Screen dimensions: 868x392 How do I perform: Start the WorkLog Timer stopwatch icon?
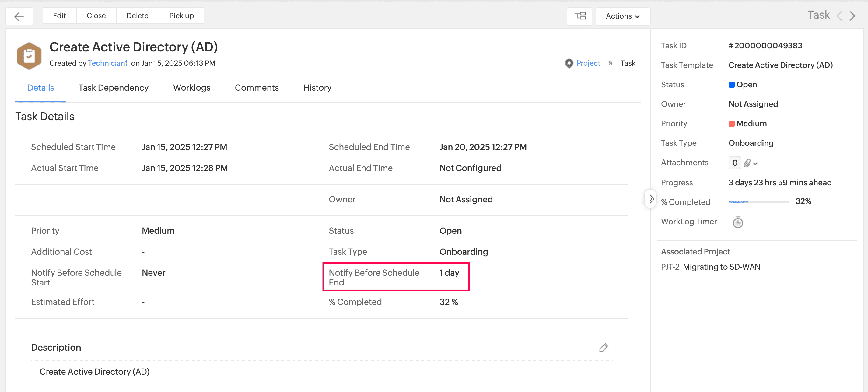pyautogui.click(x=738, y=222)
